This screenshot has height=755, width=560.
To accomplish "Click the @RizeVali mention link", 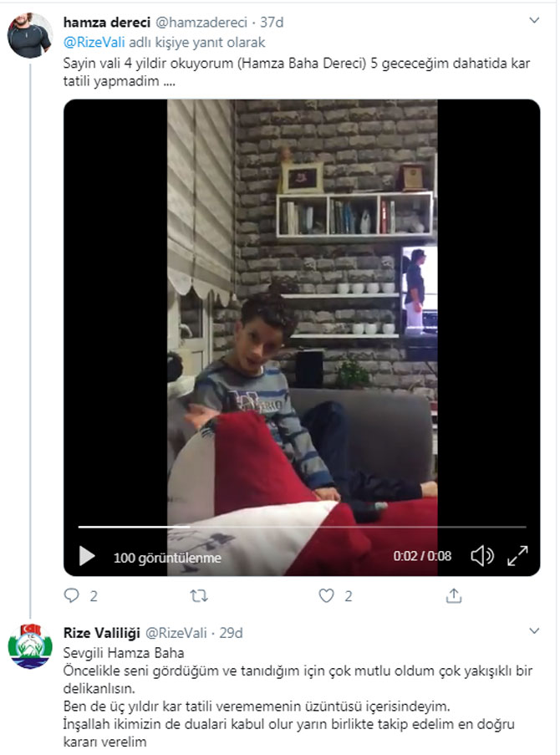I will 94,42.
